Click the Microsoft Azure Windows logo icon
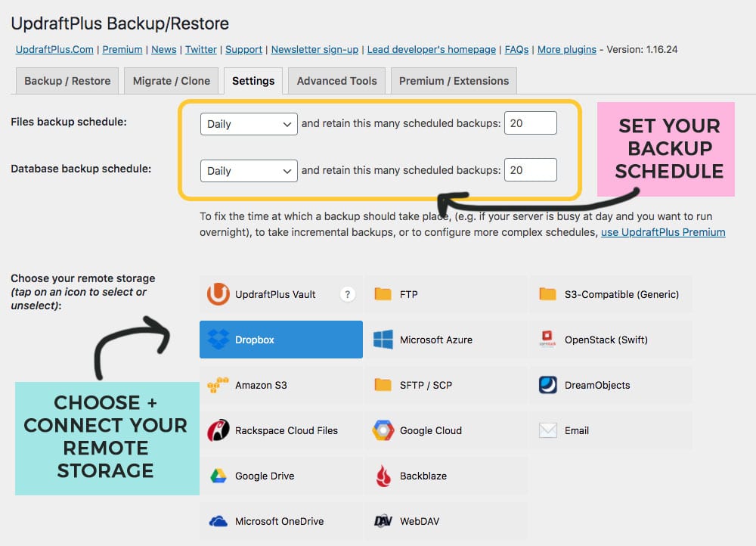Image resolution: width=756 pixels, height=546 pixels. click(383, 340)
